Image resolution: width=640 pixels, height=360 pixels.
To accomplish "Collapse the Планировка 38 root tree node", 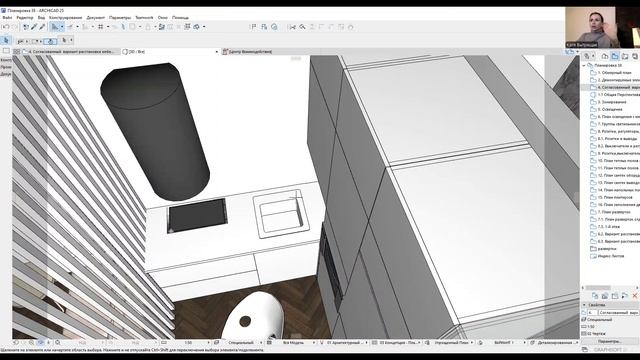I will [x=584, y=65].
